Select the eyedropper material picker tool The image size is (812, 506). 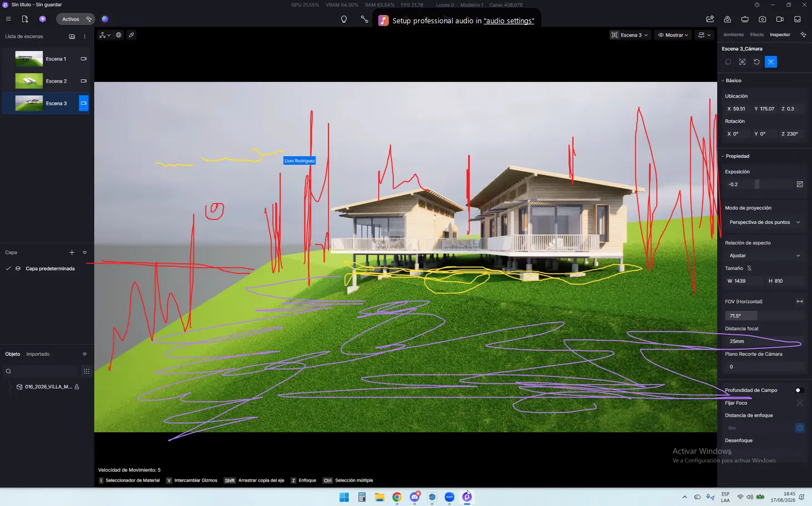click(x=131, y=35)
